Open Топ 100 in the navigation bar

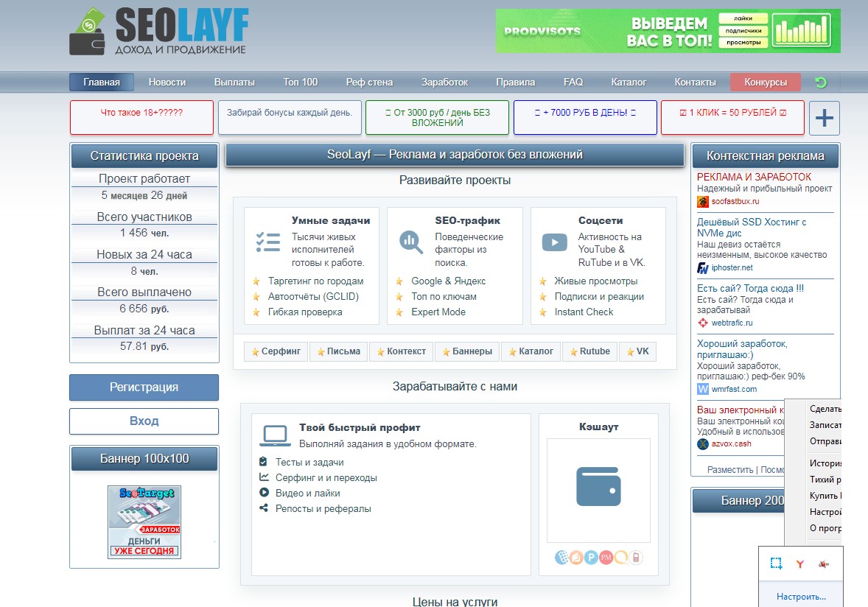pos(300,83)
